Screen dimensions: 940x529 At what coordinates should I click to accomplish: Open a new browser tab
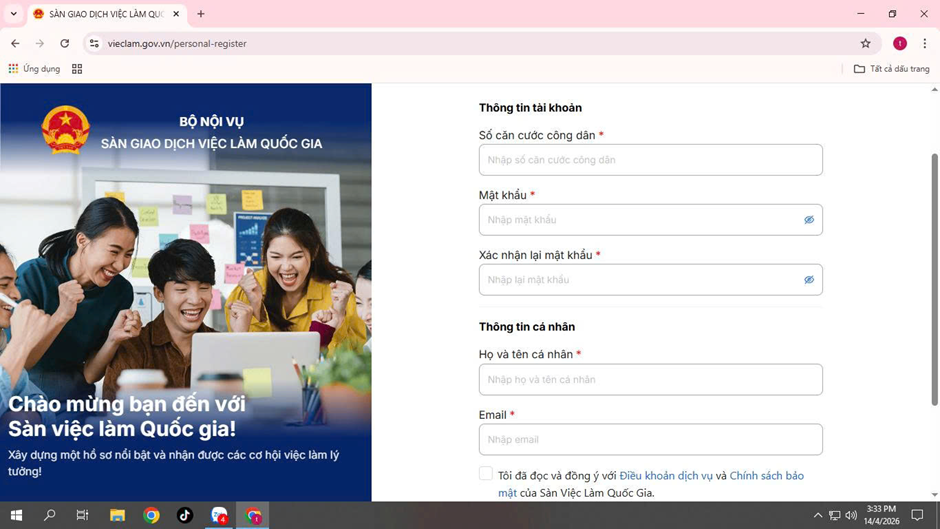click(201, 14)
